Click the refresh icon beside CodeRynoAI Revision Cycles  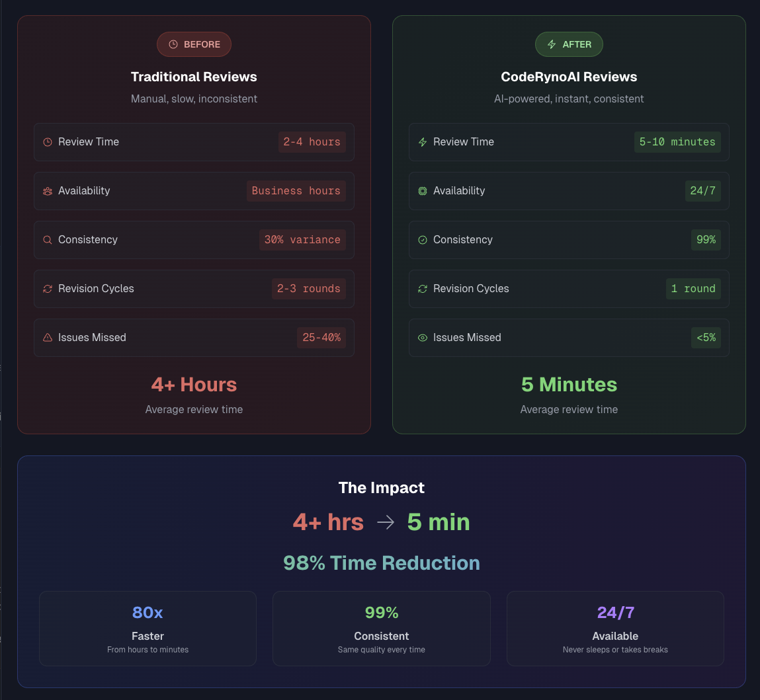point(423,289)
